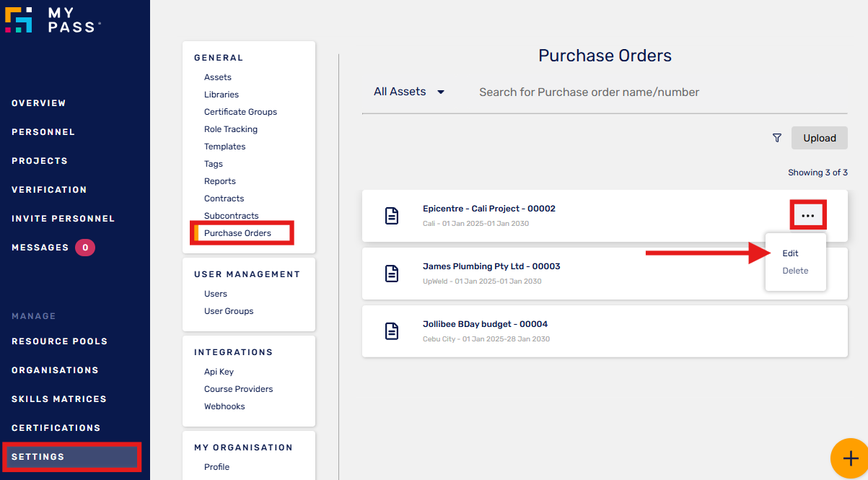Viewport: 868px width, 480px height.
Task: Open User Groups under User Management
Action: 229,311
